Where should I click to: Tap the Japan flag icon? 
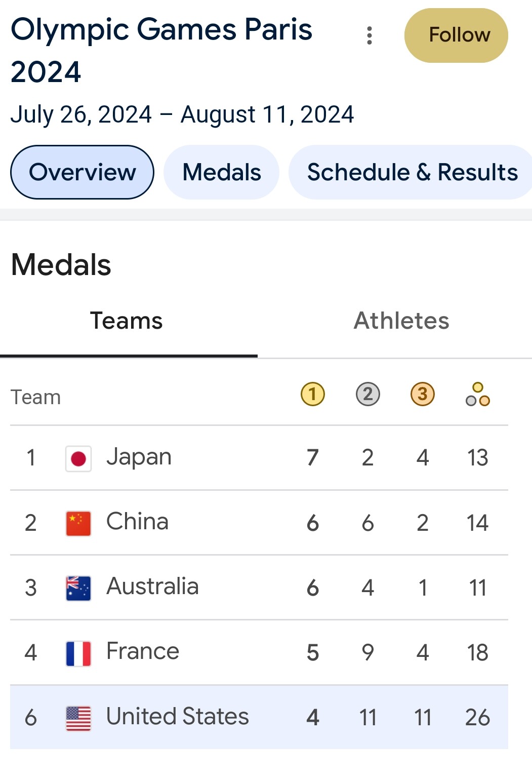pos(78,459)
